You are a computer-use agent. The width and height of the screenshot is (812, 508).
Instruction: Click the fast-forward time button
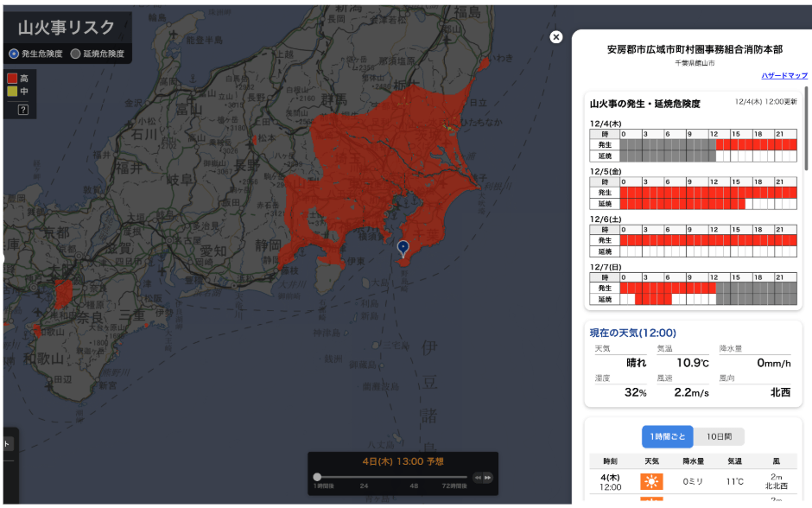(x=488, y=477)
